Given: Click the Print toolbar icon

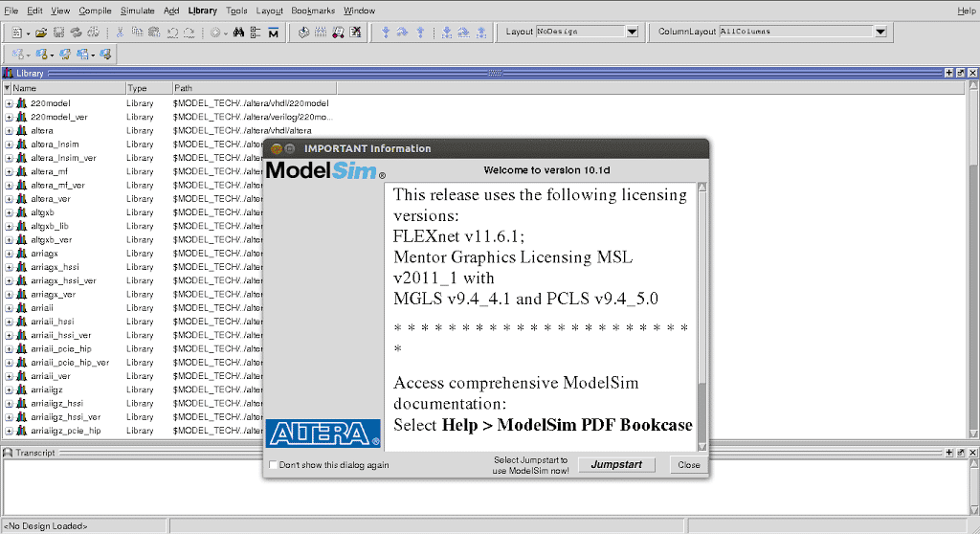Looking at the screenshot, I should pyautogui.click(x=93, y=33).
